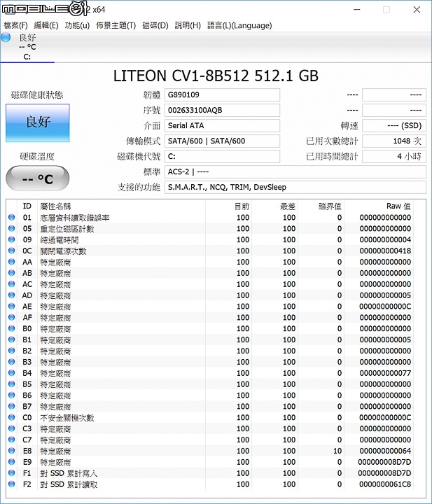This screenshot has width=432, height=504.
Task: Click the ACS-2 standard field
Action: coord(295,172)
